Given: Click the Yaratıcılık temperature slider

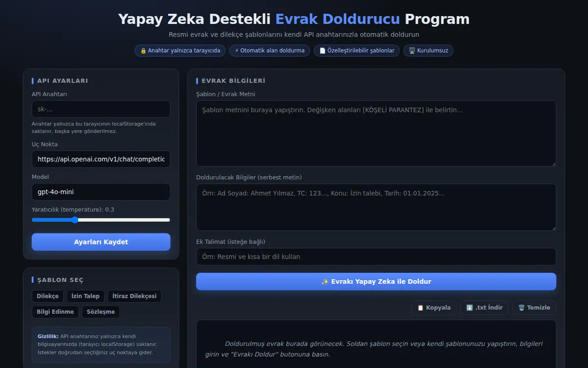Looking at the screenshot, I should (x=101, y=220).
